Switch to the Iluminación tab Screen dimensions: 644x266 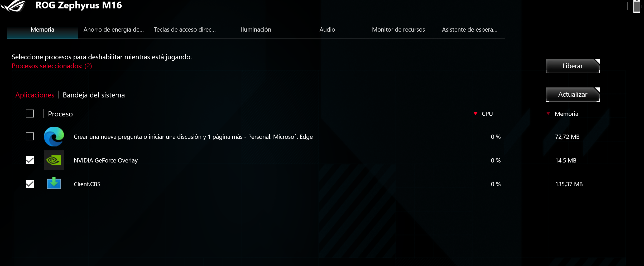[256, 30]
